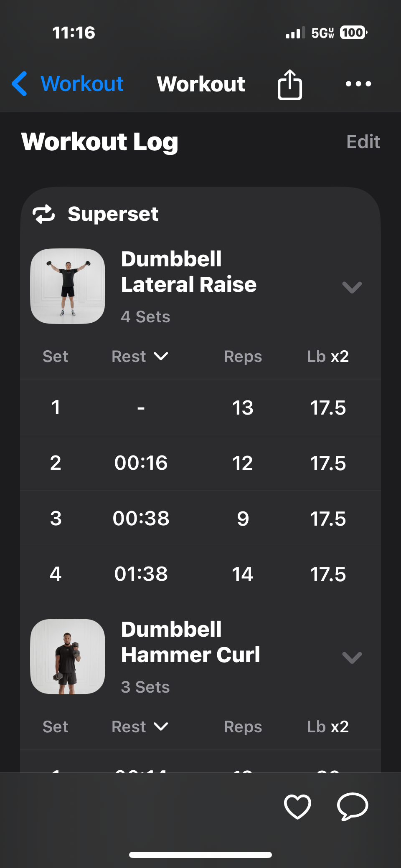Open Rest dropdown under Hammer Curl

tap(140, 727)
